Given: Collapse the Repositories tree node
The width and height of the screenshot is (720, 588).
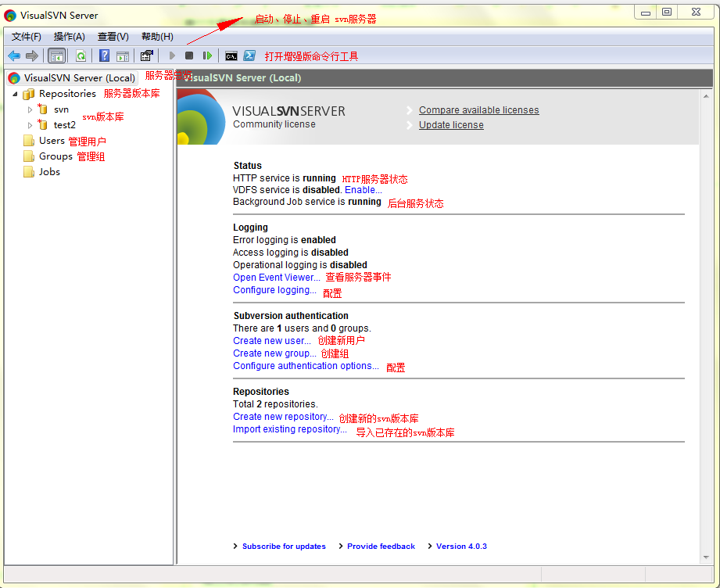Looking at the screenshot, I should 15,94.
